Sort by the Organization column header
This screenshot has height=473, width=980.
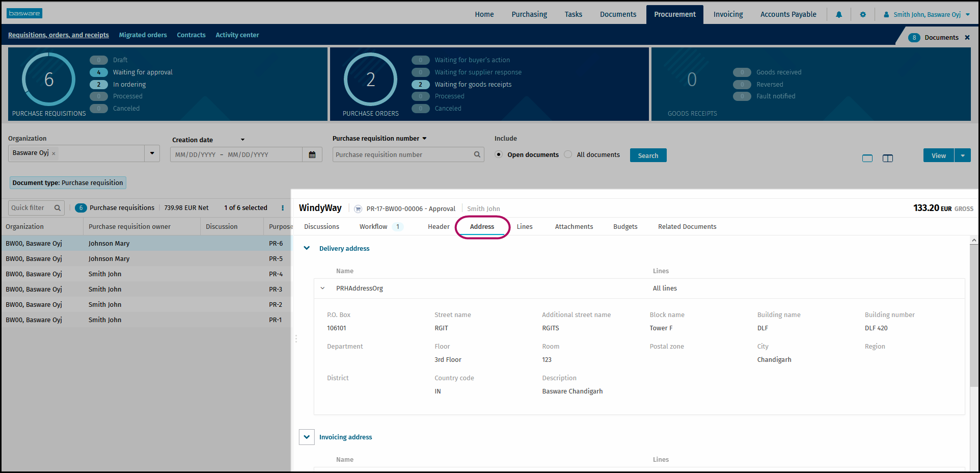point(24,226)
